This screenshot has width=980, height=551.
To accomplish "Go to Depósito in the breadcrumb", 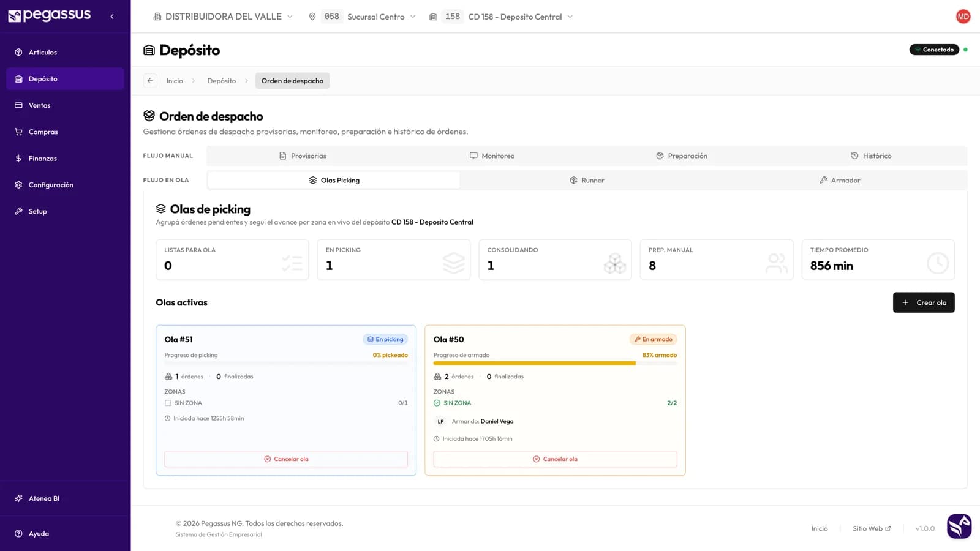I will (x=222, y=81).
